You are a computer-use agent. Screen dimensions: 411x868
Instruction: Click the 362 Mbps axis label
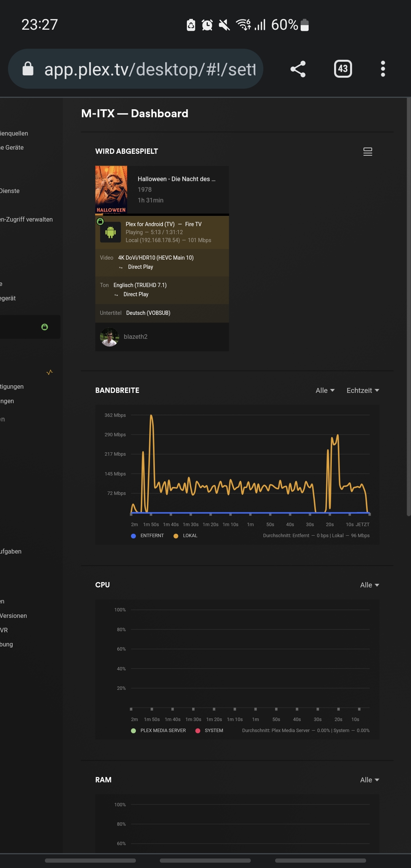115,415
